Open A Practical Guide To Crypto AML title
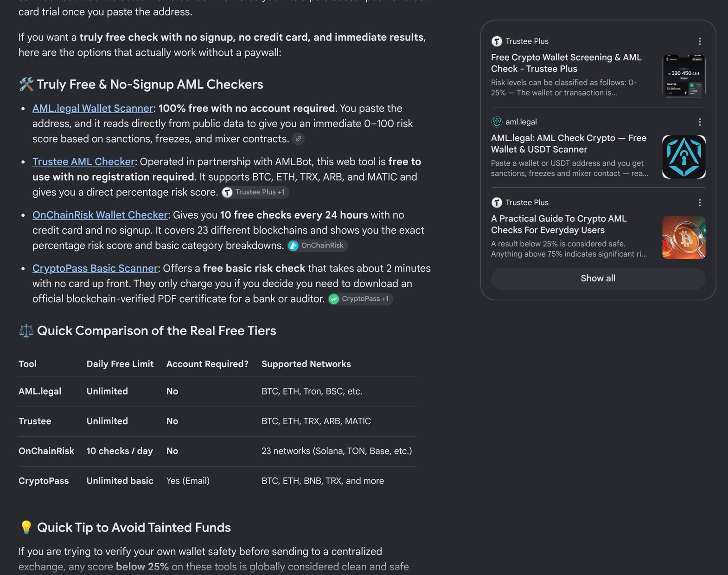Screen dimensions: 728x575 click(559, 225)
